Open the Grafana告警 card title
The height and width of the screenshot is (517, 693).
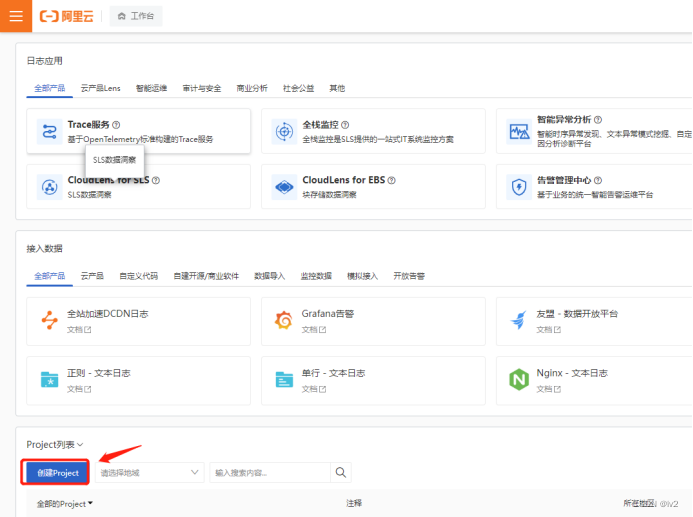pos(328,314)
